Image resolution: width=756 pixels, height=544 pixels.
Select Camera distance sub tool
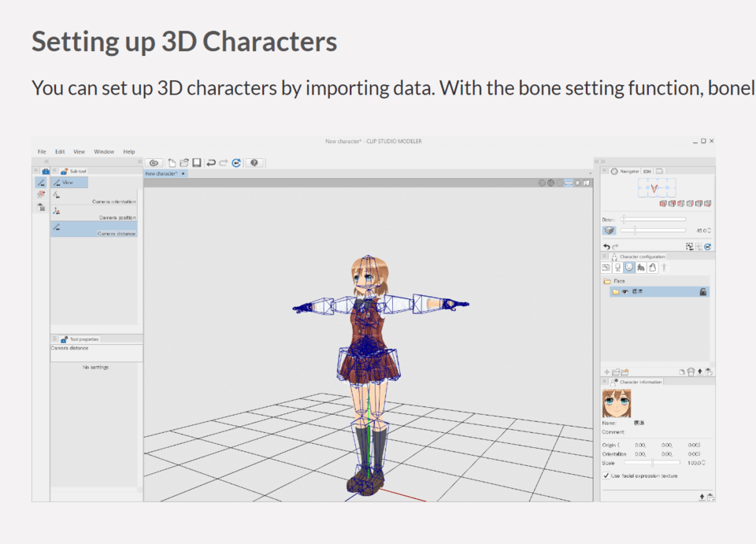[94, 229]
